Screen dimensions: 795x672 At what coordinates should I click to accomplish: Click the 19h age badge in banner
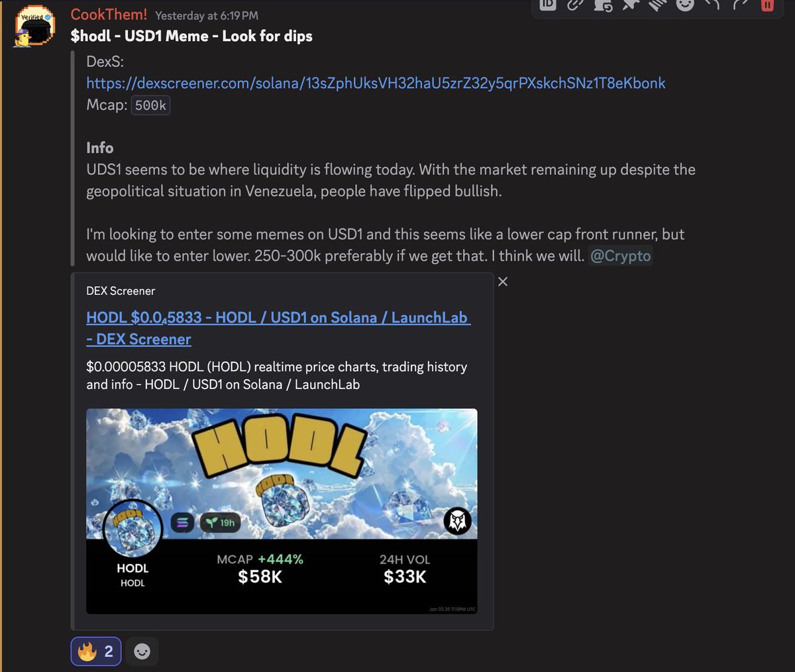221,523
